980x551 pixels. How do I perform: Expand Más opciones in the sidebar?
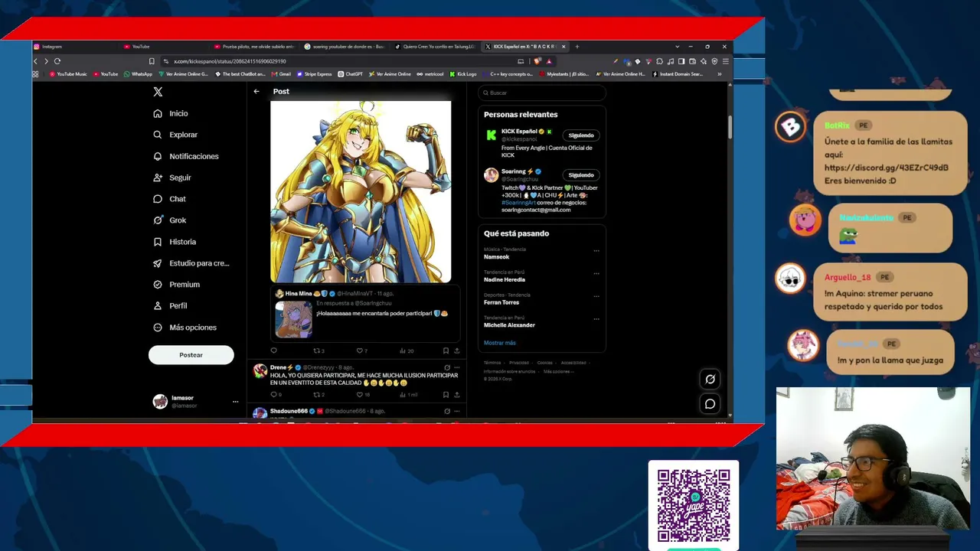coord(185,328)
